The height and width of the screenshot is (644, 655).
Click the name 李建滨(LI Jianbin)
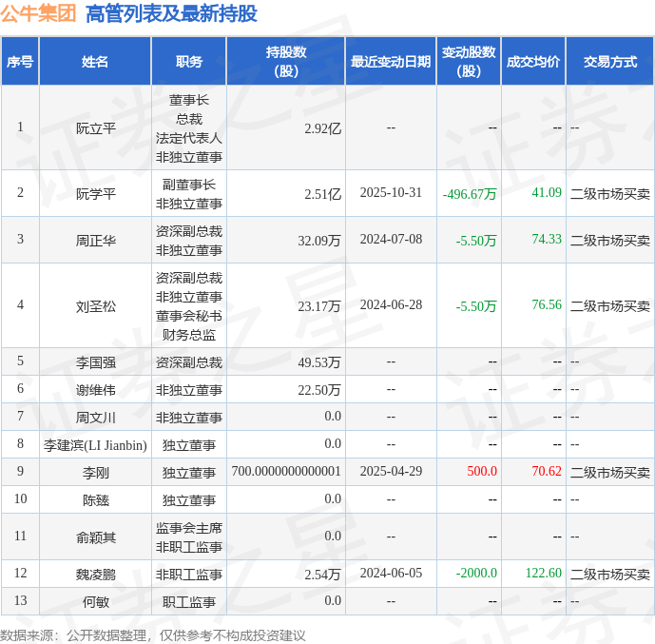point(95,445)
